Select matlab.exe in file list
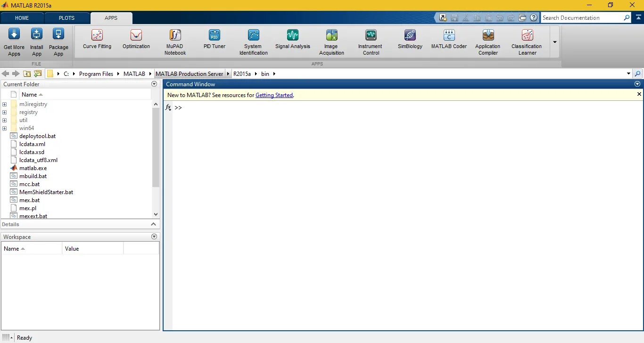The image size is (644, 343). click(33, 168)
